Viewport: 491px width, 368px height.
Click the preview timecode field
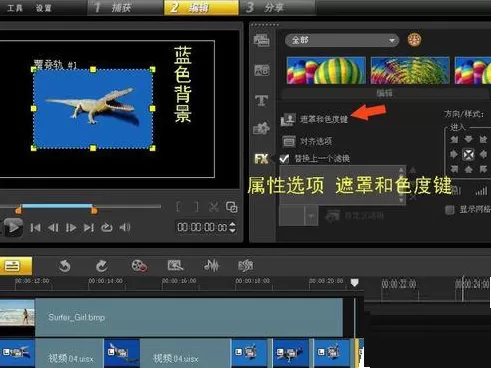point(203,227)
